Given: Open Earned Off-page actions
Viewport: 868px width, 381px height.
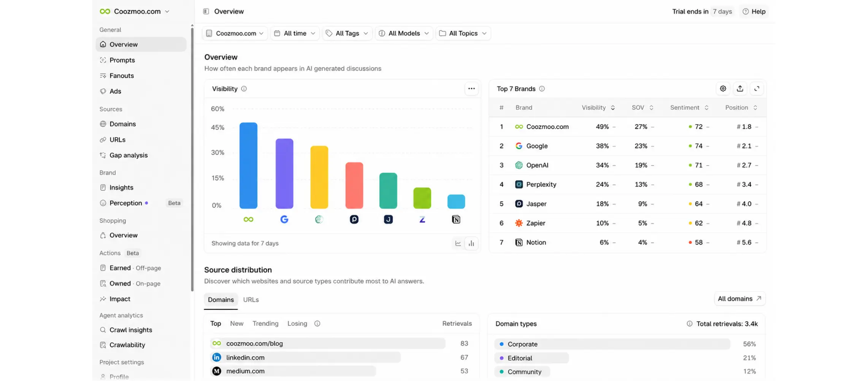Looking at the screenshot, I should click(x=141, y=268).
